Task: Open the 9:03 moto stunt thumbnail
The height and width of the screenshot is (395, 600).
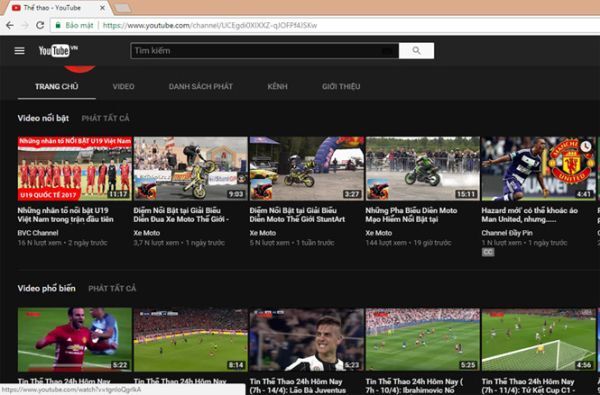Action: [191, 168]
